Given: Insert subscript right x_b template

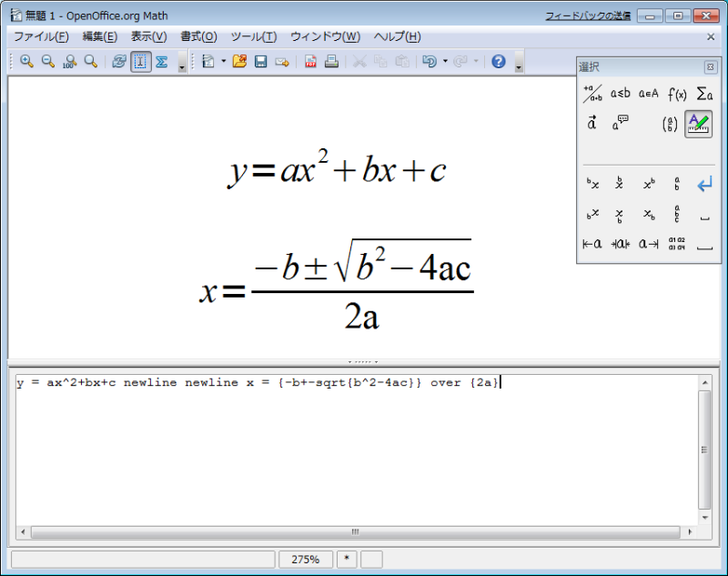Looking at the screenshot, I should tap(649, 214).
